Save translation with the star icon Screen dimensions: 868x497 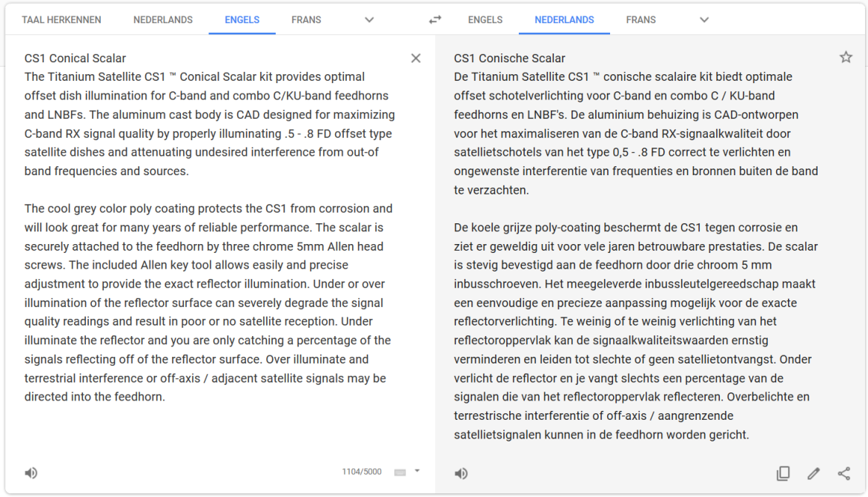(x=845, y=57)
